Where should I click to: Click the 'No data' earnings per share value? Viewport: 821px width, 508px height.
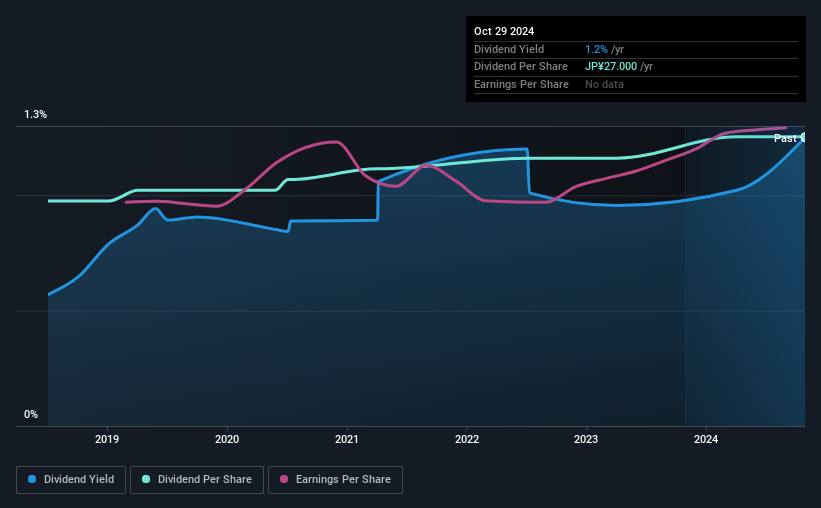[604, 84]
